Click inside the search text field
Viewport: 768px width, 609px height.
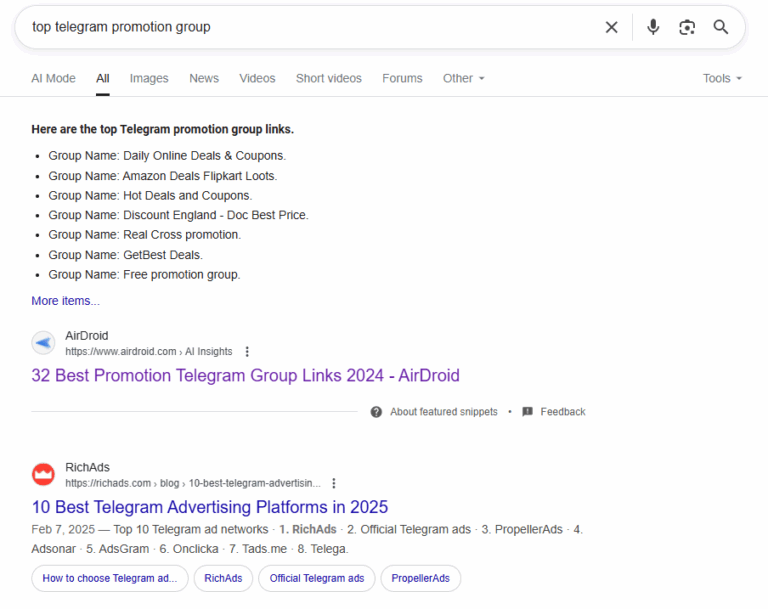[313, 27]
